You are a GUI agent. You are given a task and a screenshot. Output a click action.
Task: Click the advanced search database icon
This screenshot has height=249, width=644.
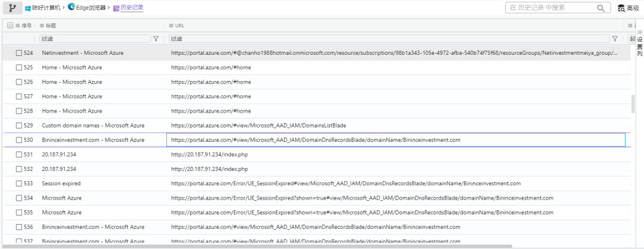pyautogui.click(x=621, y=8)
